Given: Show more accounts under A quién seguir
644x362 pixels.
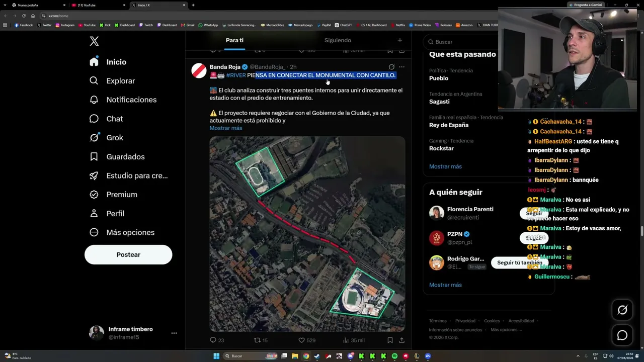Looking at the screenshot, I should [445, 285].
